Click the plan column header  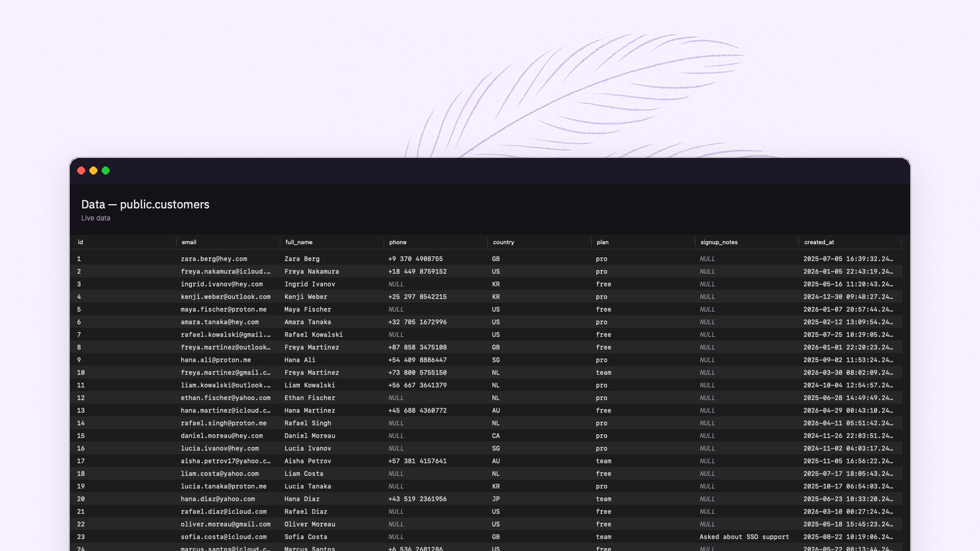(x=644, y=242)
